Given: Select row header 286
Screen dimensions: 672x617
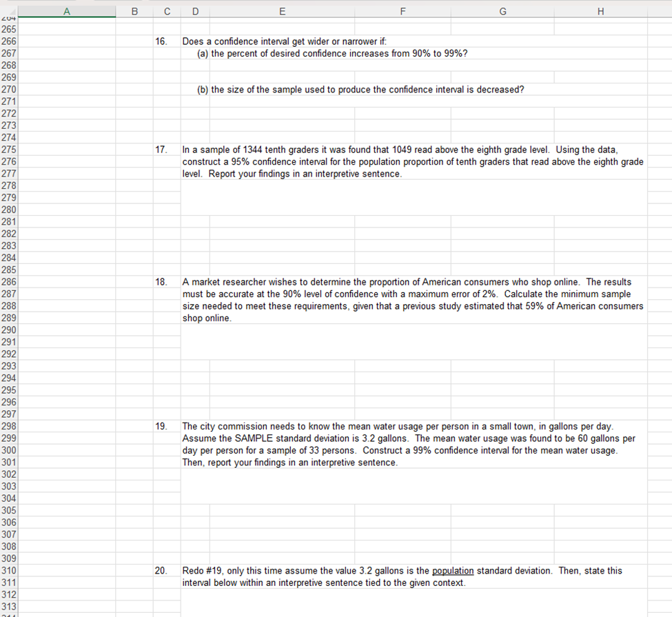Looking at the screenshot, I should click(x=10, y=281).
